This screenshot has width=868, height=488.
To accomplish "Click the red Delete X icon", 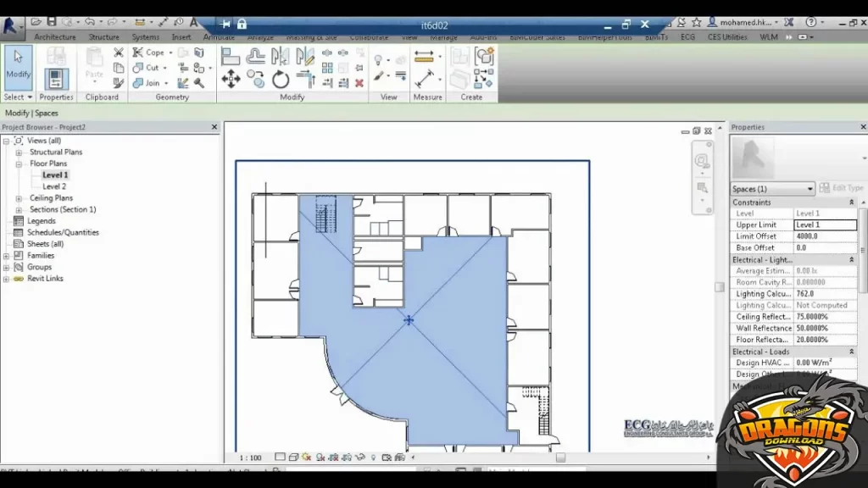I will pos(359,83).
